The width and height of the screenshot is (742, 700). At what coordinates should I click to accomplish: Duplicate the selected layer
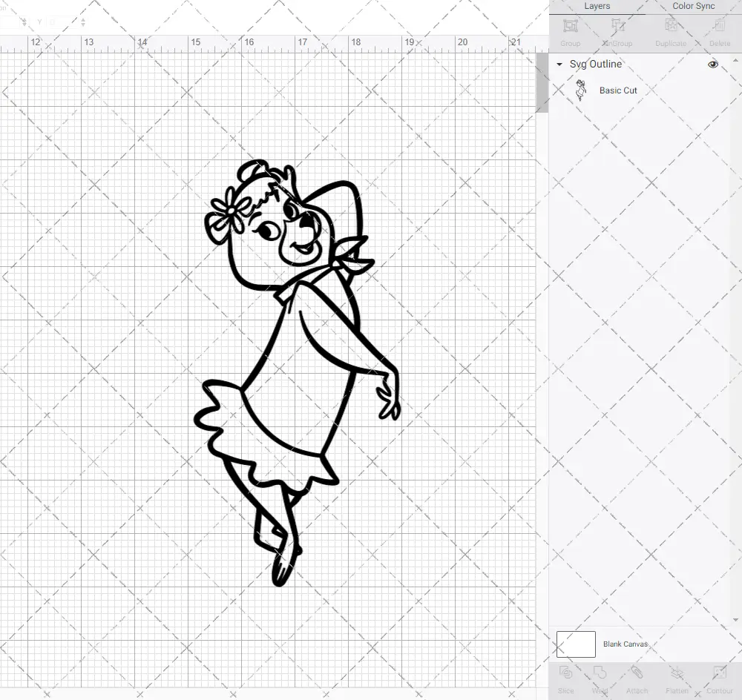point(670,32)
